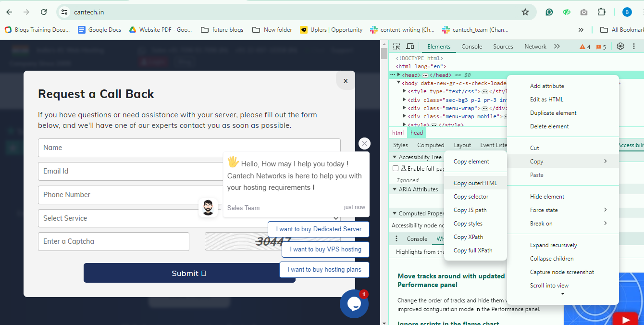Toggle DevTools inspect element picker
The image size is (644, 325).
point(396,47)
